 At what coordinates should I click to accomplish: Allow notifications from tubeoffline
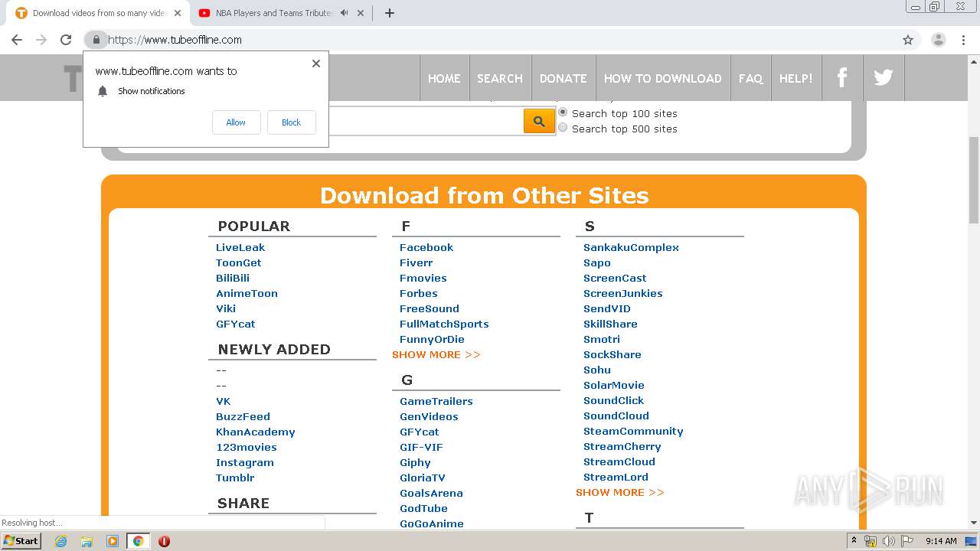click(x=236, y=122)
